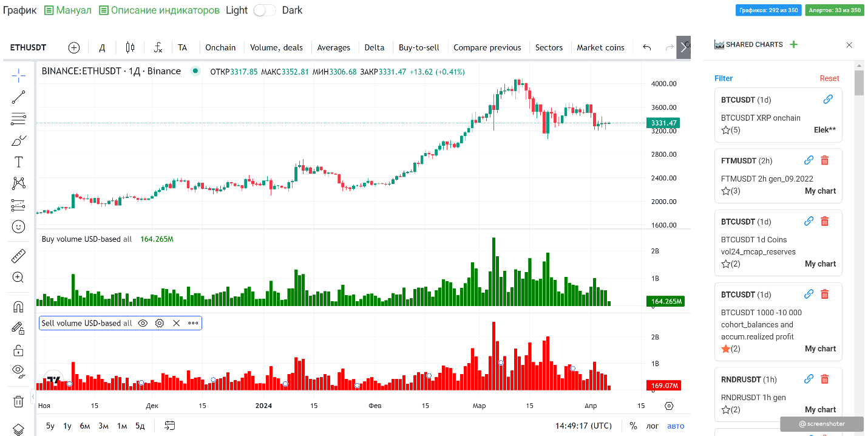Open the Onchain indicators dropdown
868x436 pixels.
click(220, 47)
